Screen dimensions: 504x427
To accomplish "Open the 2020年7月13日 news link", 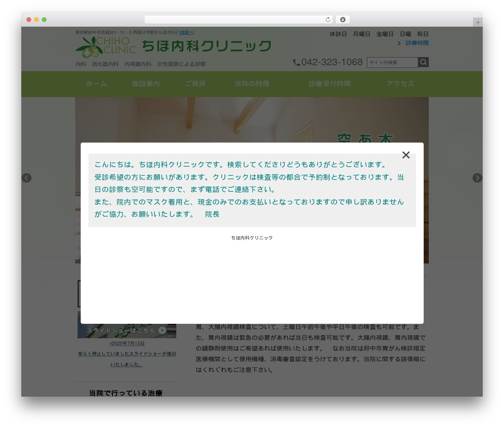I will click(127, 343).
